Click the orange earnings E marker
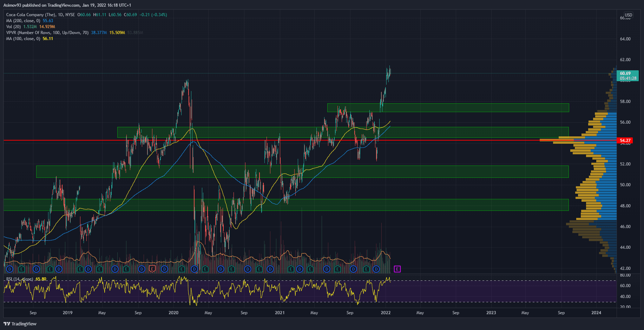The image size is (644, 330). pyautogui.click(x=152, y=269)
